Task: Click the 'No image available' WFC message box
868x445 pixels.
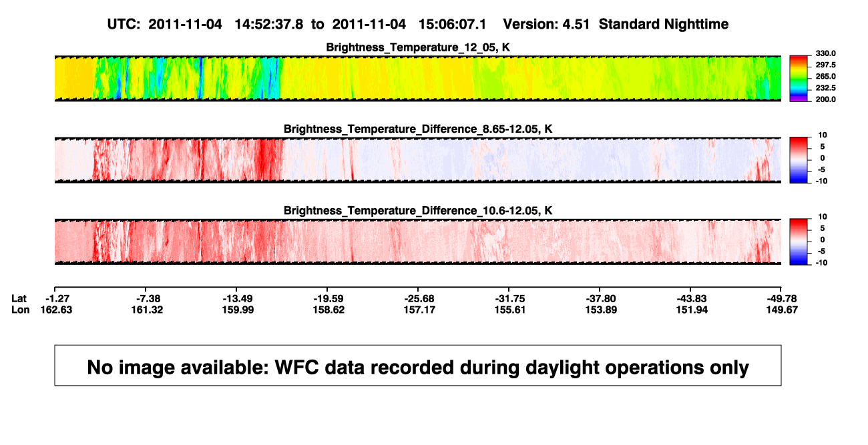Action: 418,366
